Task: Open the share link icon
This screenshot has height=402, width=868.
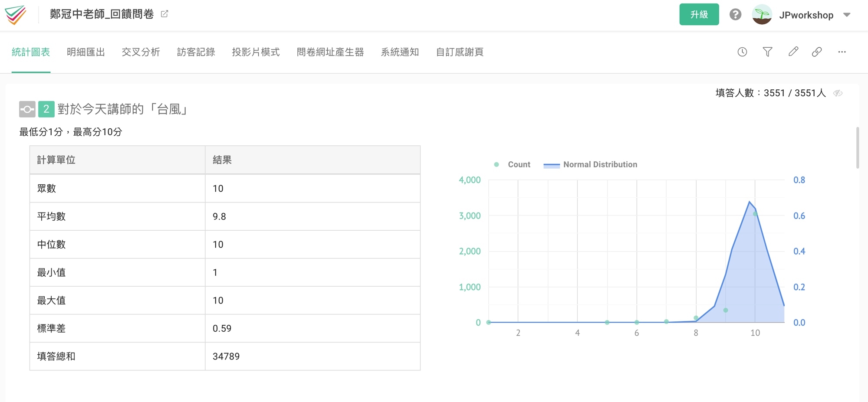Action: tap(817, 52)
